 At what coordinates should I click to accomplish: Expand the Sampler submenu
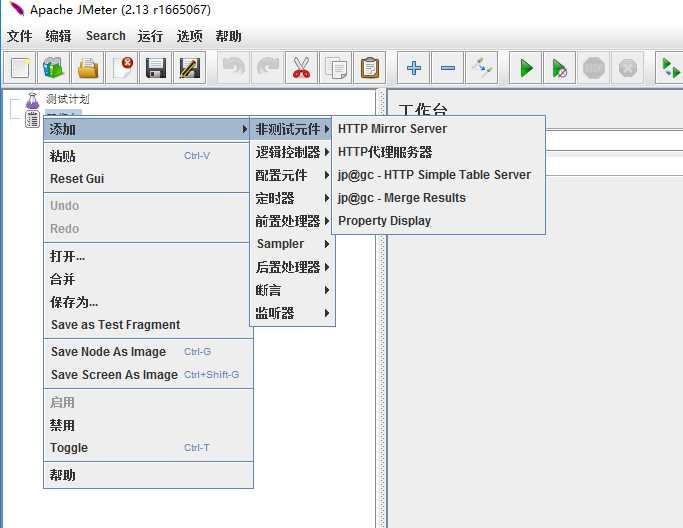tap(292, 244)
